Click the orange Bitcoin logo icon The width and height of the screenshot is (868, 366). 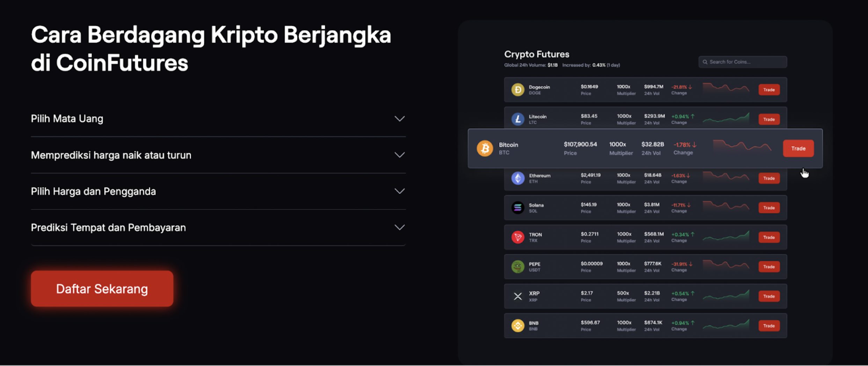[485, 148]
